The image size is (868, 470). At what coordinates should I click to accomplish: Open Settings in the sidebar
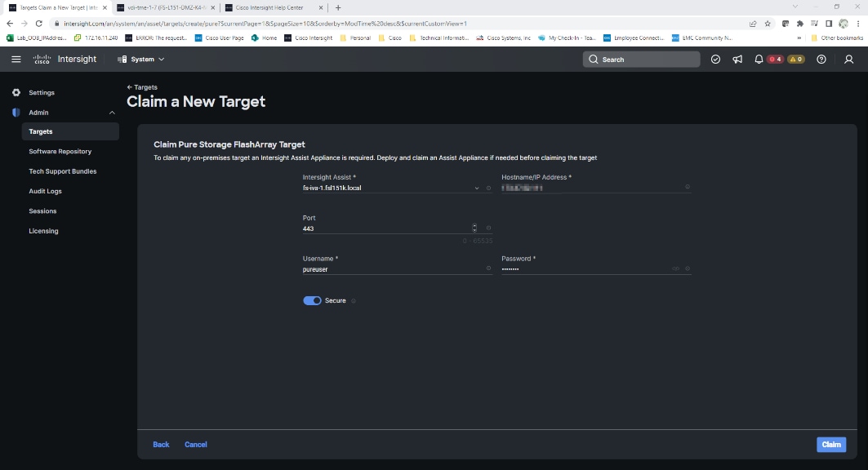tap(42, 92)
